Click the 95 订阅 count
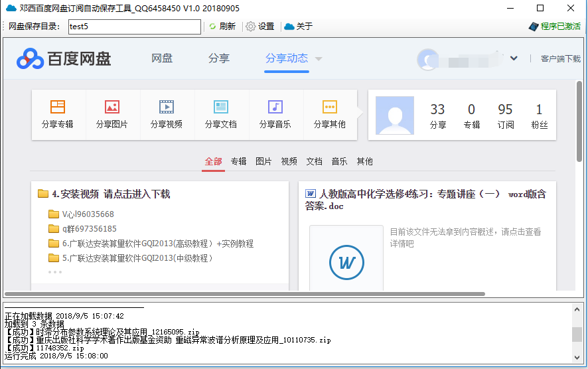The height and width of the screenshot is (369, 588). 505,115
